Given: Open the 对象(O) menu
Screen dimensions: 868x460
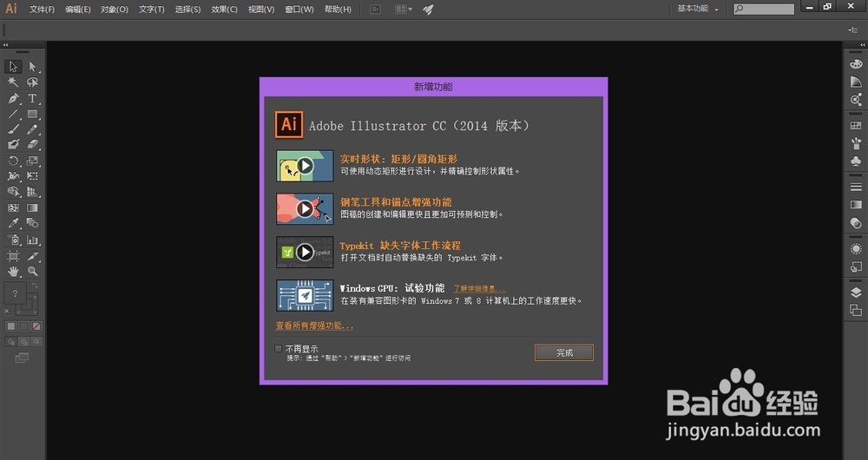Looking at the screenshot, I should (x=115, y=10).
